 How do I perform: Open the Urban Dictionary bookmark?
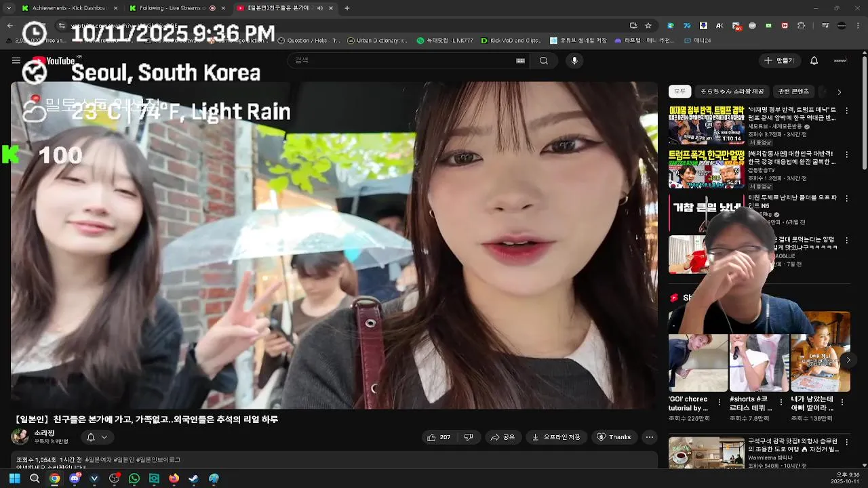pyautogui.click(x=378, y=41)
